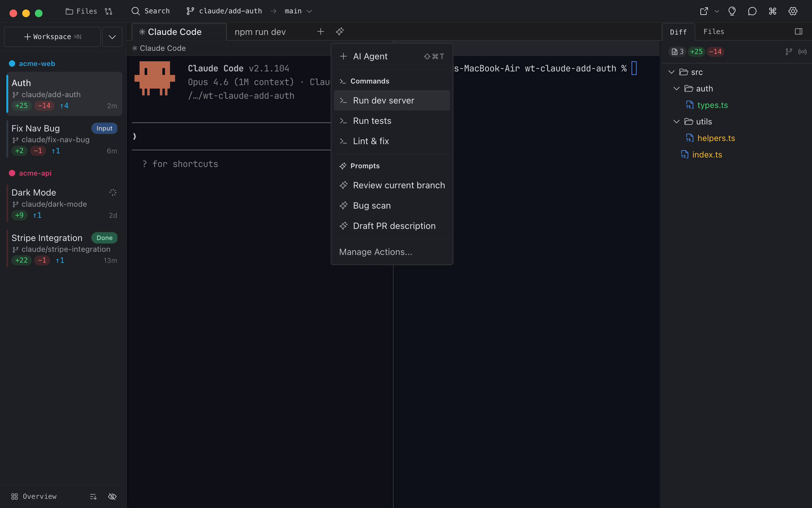Choose Lint & fix command
Image resolution: width=812 pixels, height=508 pixels.
click(392, 141)
